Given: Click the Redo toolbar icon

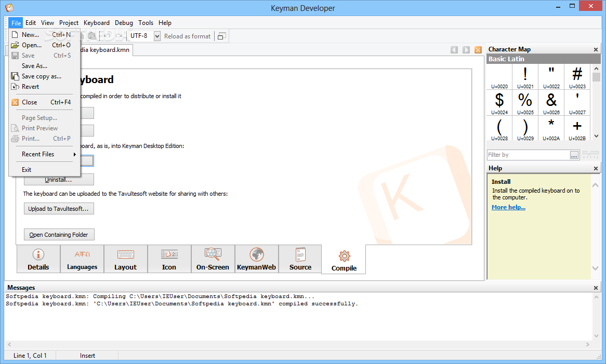Looking at the screenshot, I should (119, 36).
